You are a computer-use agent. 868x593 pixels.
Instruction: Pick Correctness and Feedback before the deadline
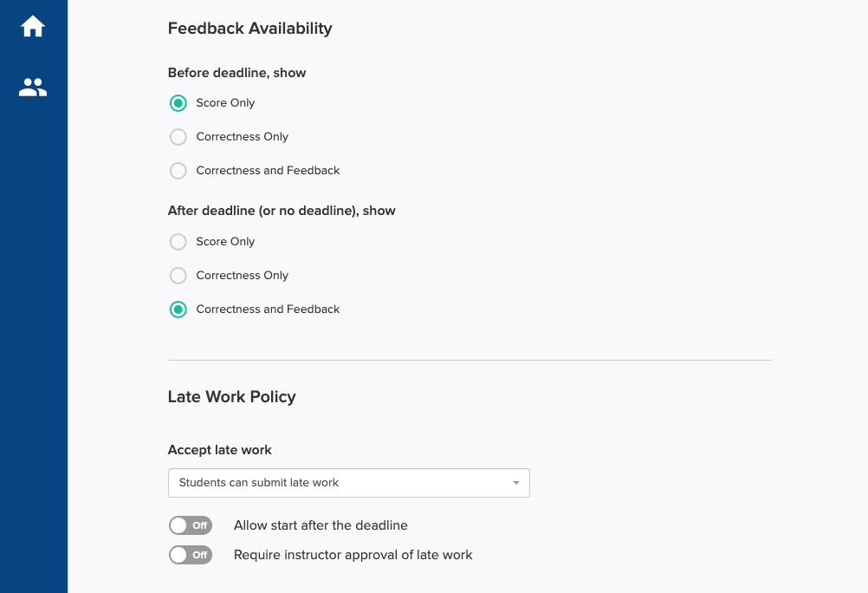click(178, 171)
